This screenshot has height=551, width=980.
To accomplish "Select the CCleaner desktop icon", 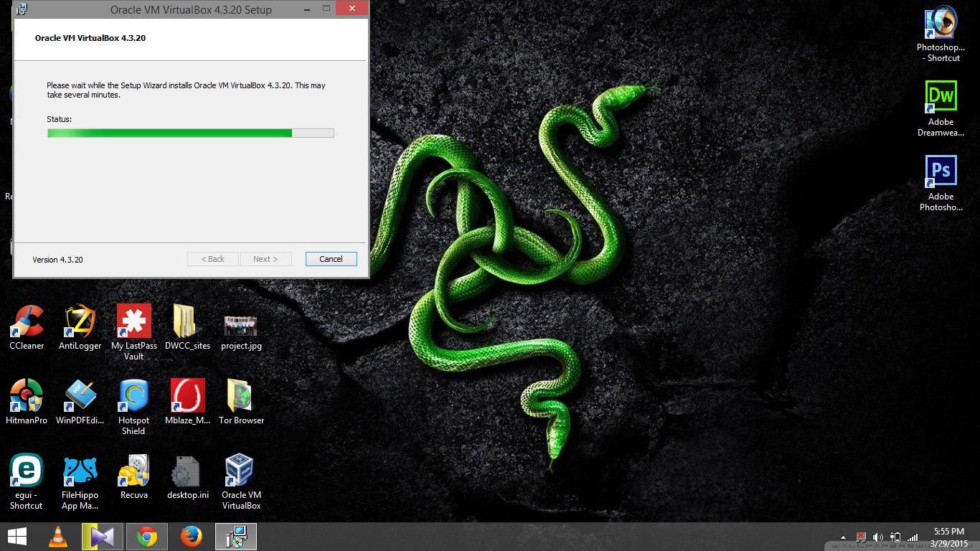I will coord(27,327).
